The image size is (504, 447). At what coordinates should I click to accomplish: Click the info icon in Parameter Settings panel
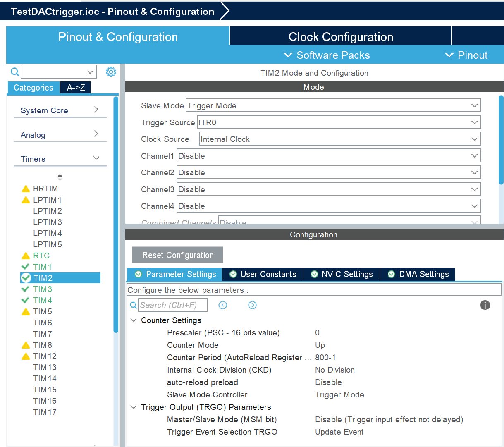tap(485, 305)
